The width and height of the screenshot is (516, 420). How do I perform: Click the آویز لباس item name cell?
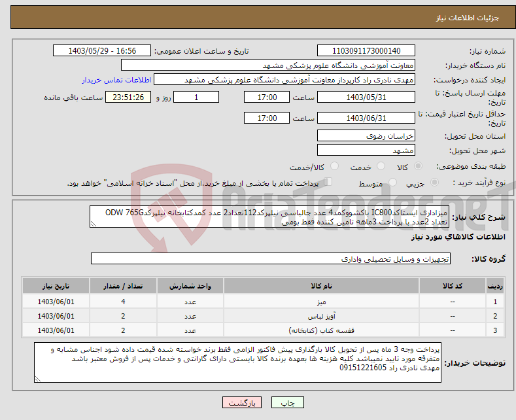(x=321, y=316)
